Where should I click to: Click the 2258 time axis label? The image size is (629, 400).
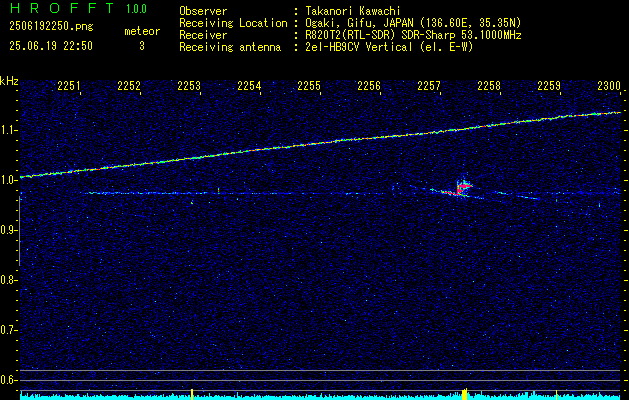tap(489, 85)
